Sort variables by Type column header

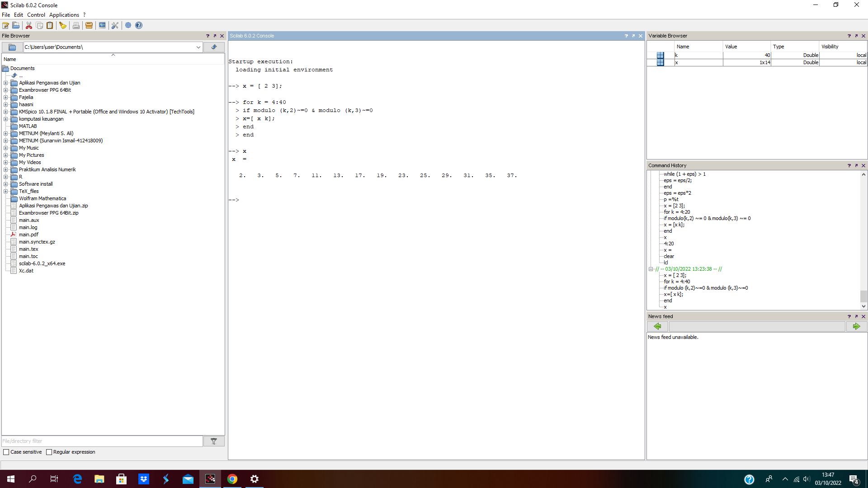pyautogui.click(x=795, y=47)
